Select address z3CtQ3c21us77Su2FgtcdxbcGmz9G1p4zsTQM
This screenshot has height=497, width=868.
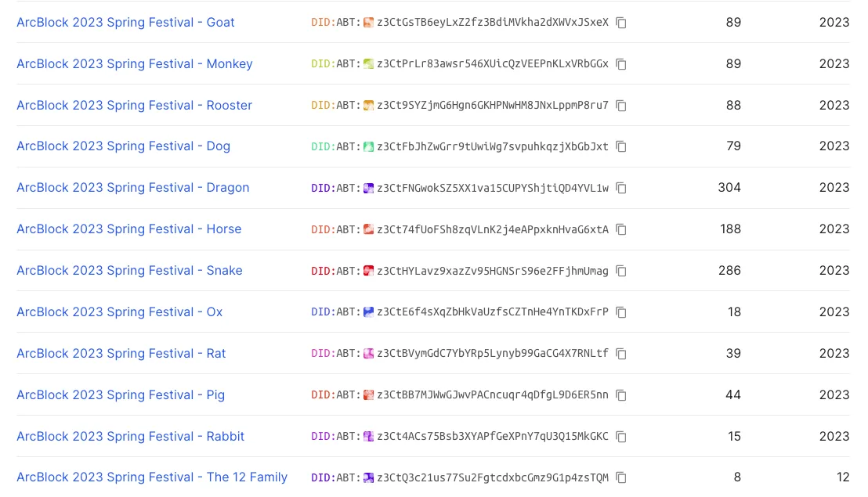[x=493, y=477]
